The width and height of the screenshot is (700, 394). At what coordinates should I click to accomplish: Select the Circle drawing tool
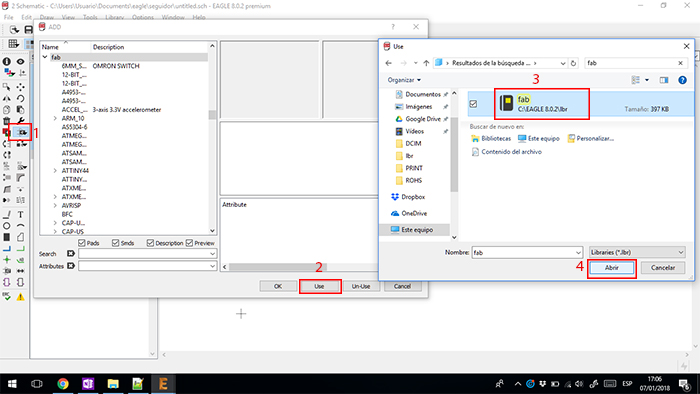[x=7, y=226]
